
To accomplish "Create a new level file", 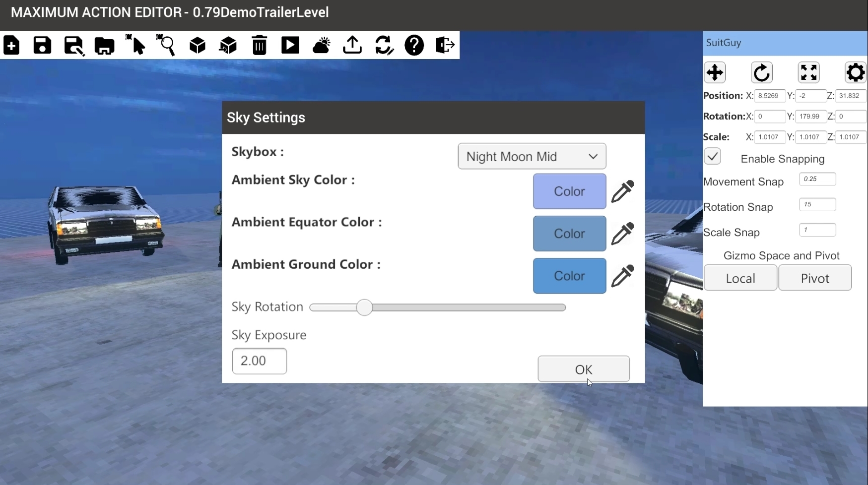I will (11, 45).
